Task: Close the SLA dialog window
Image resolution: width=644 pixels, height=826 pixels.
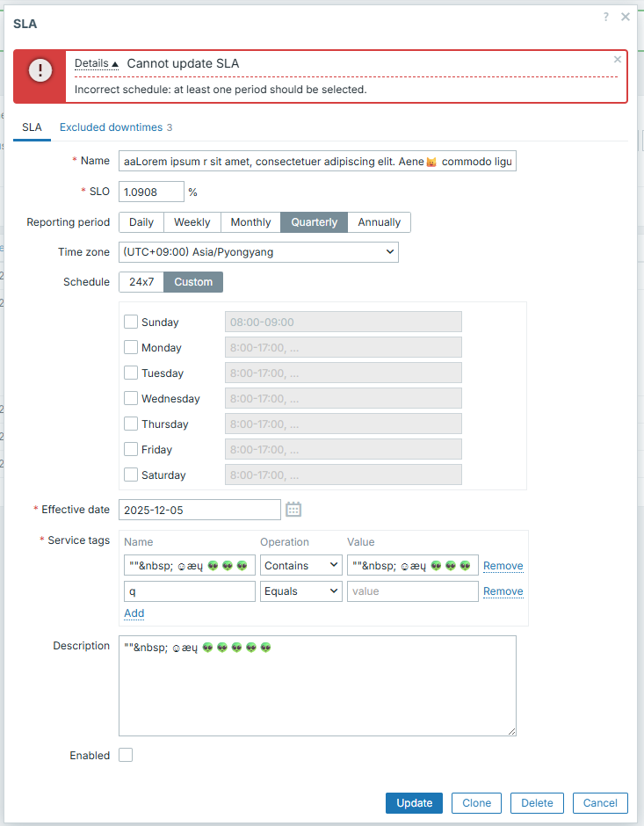Action: coord(626,17)
